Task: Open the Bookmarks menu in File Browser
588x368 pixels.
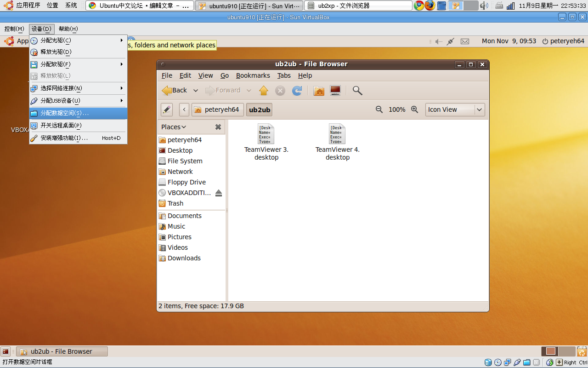Action: 253,75
